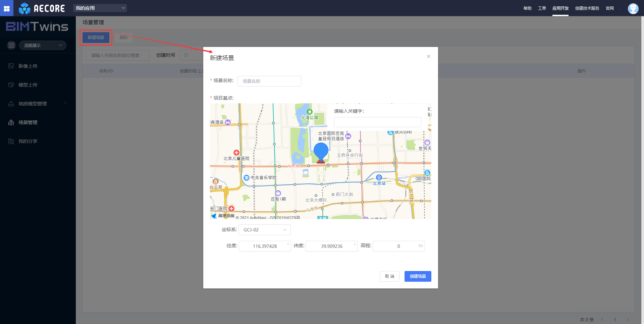Click the 场景名称 input field
The image size is (644, 324).
pyautogui.click(x=269, y=81)
